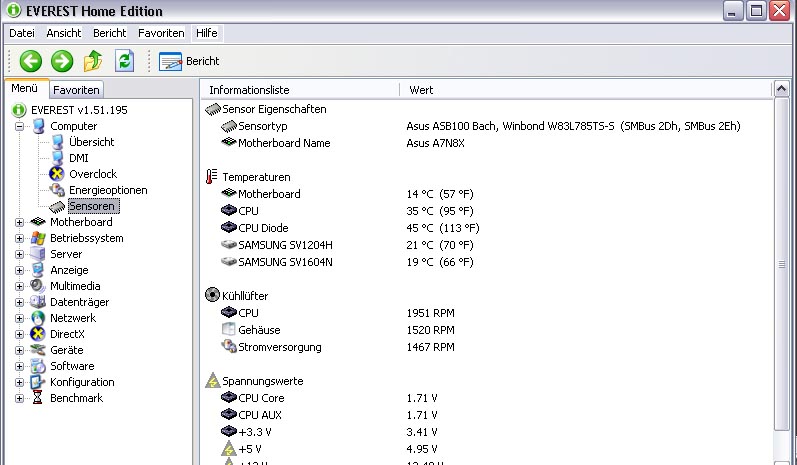The height and width of the screenshot is (465, 797).
Task: Click the Wert column header
Action: tap(585, 90)
